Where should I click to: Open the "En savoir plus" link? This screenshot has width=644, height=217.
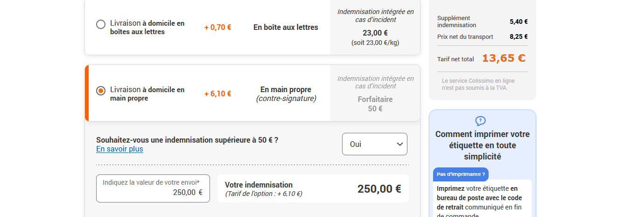point(119,149)
